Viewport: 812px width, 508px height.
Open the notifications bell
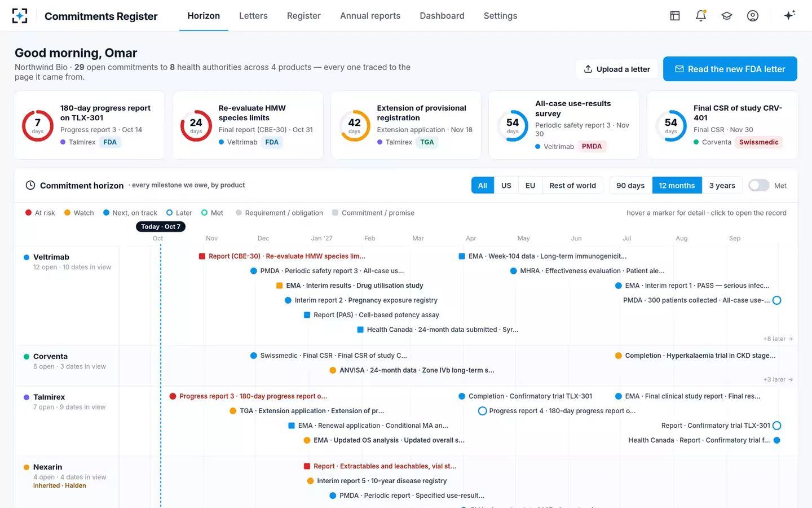point(701,16)
